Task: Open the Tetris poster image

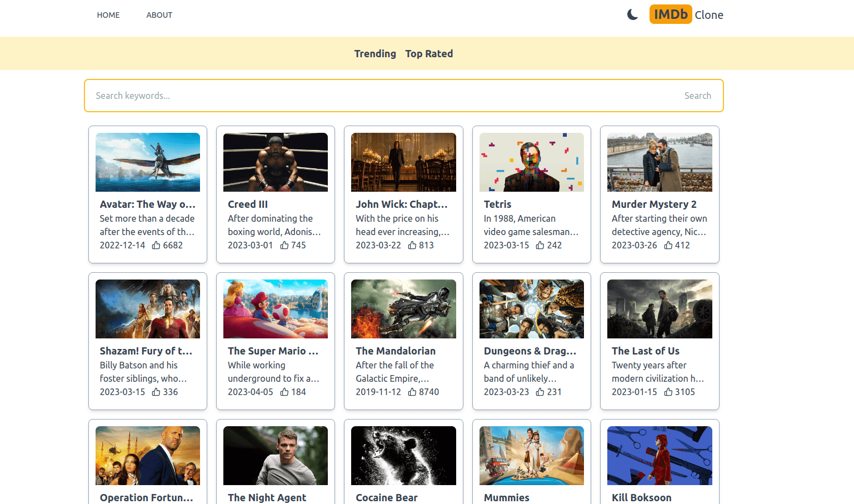Action: coord(532,162)
